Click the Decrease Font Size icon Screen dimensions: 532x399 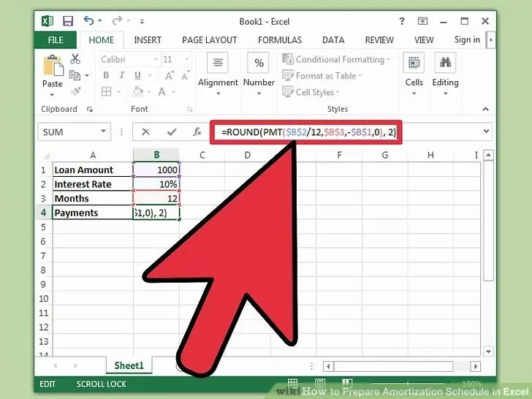186,75
